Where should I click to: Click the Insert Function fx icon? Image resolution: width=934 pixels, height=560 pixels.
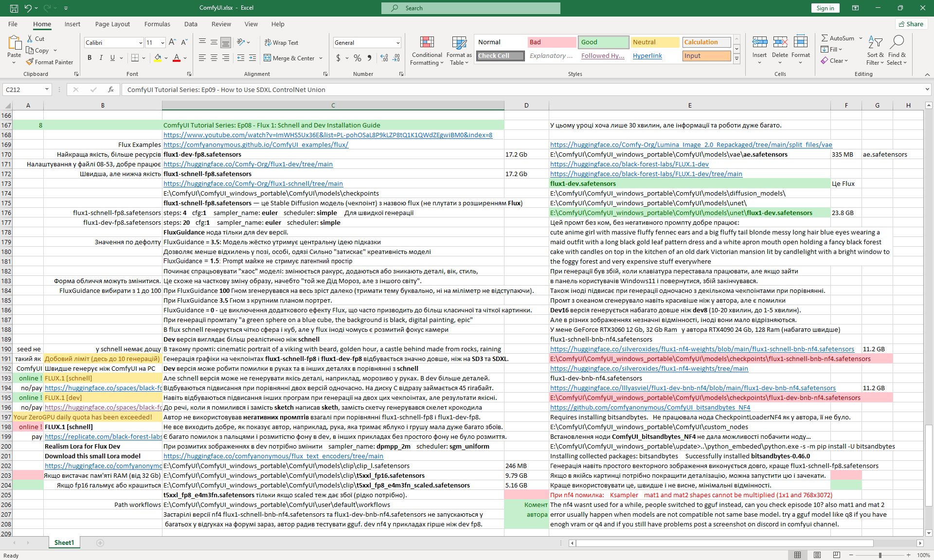point(111,90)
